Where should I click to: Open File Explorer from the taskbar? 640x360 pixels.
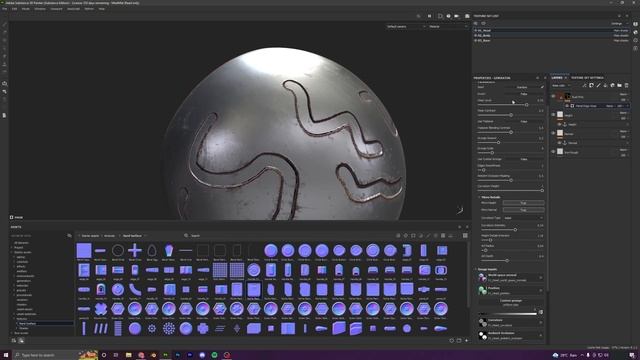pyautogui.click(x=129, y=355)
